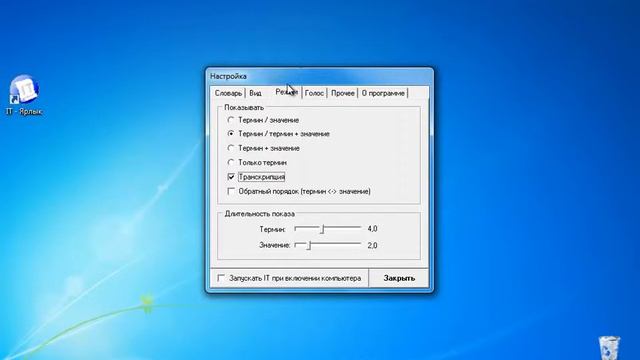The width and height of the screenshot is (640, 360).
Task: Click the Показывать group label
Action: (244, 107)
